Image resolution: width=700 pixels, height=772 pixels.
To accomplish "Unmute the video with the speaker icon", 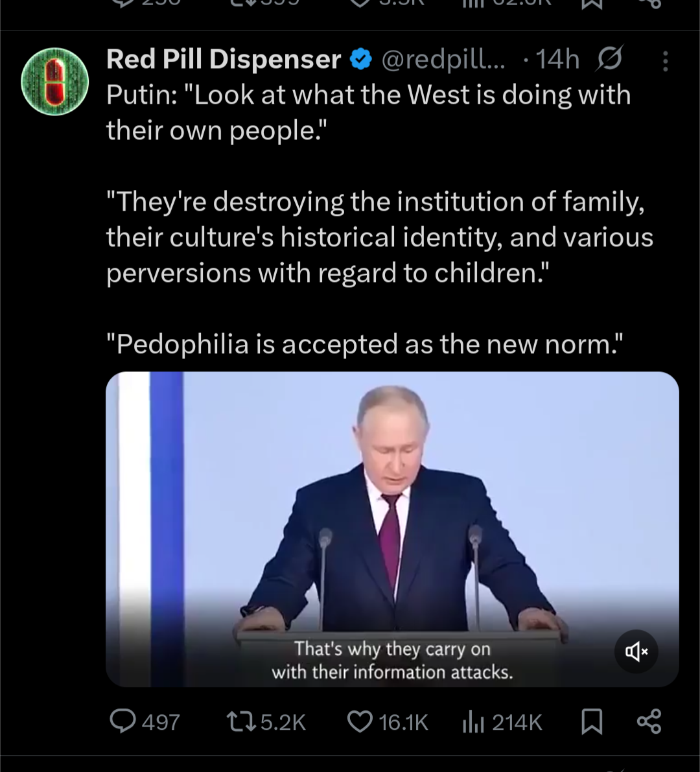I will pos(636,652).
